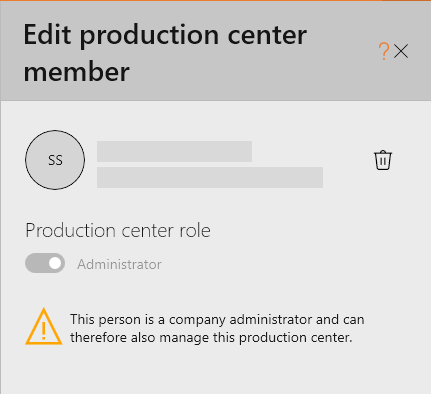Click the trash can delete button
The height and width of the screenshot is (394, 431).
click(x=383, y=160)
